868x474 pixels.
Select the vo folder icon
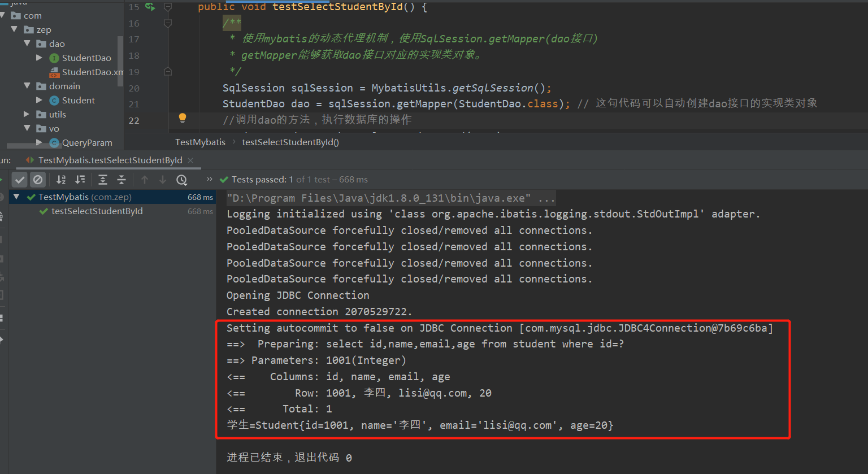(x=41, y=128)
